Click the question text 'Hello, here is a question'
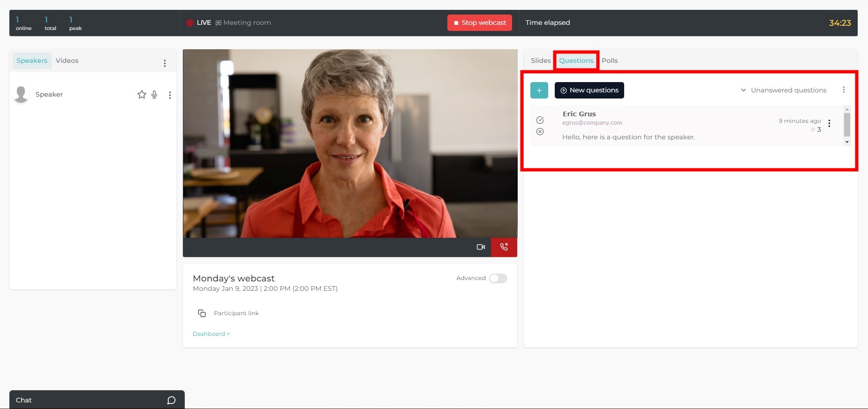 [x=629, y=137]
